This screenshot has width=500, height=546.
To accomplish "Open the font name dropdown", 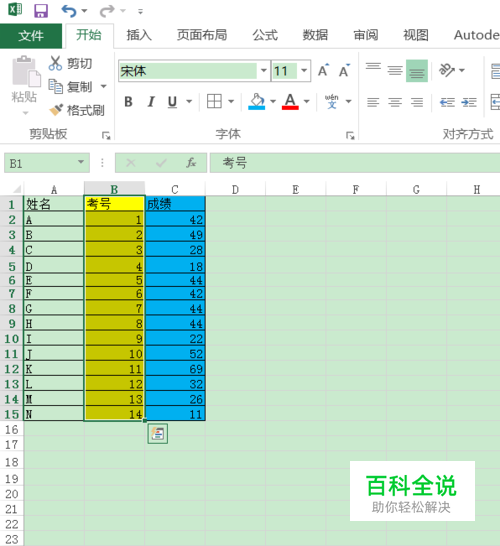I will click(x=264, y=71).
